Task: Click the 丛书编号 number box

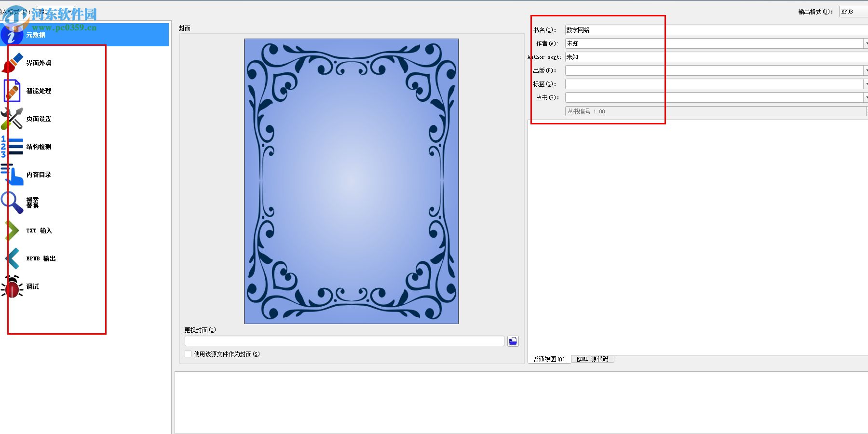Action: 716,111
